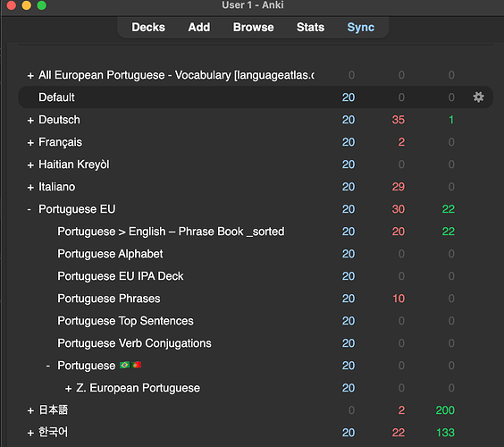Image resolution: width=504 pixels, height=447 pixels.
Task: Minimize the Anki window
Action: click(x=26, y=5)
